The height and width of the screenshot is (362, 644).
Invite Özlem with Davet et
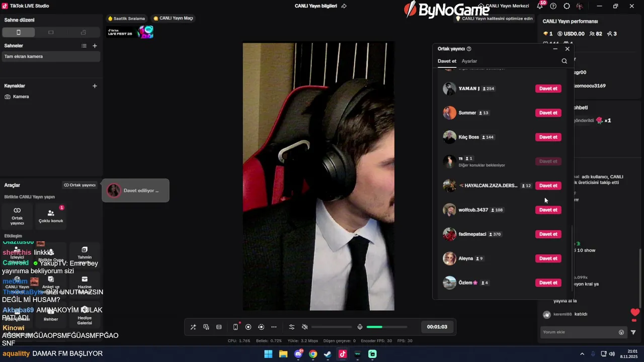pos(548,283)
